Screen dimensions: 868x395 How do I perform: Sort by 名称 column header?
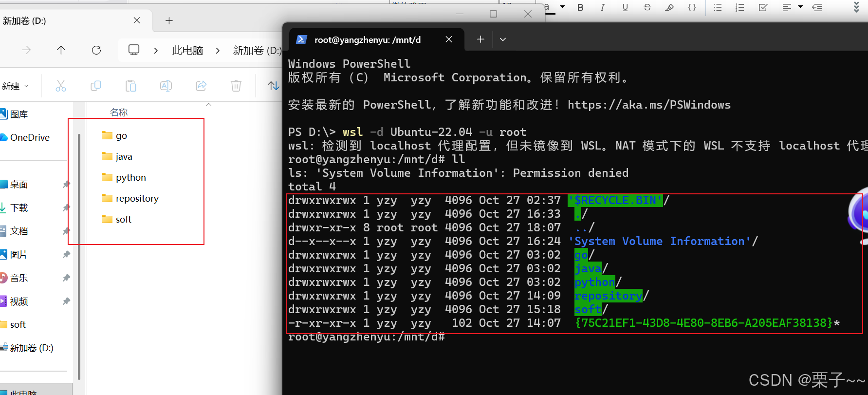click(119, 113)
